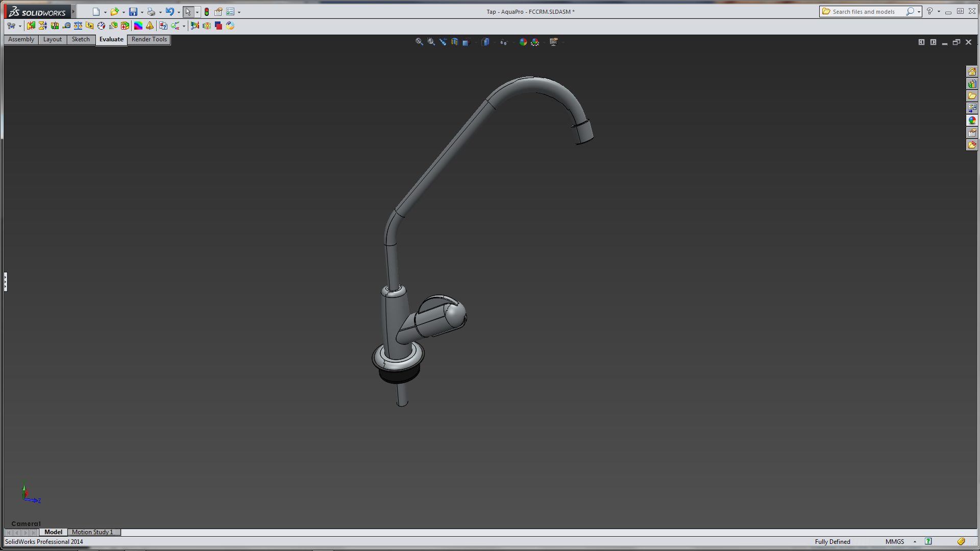Click the Zoom to Fit magnifier
Viewport: 980px width, 551px height.
tap(419, 42)
